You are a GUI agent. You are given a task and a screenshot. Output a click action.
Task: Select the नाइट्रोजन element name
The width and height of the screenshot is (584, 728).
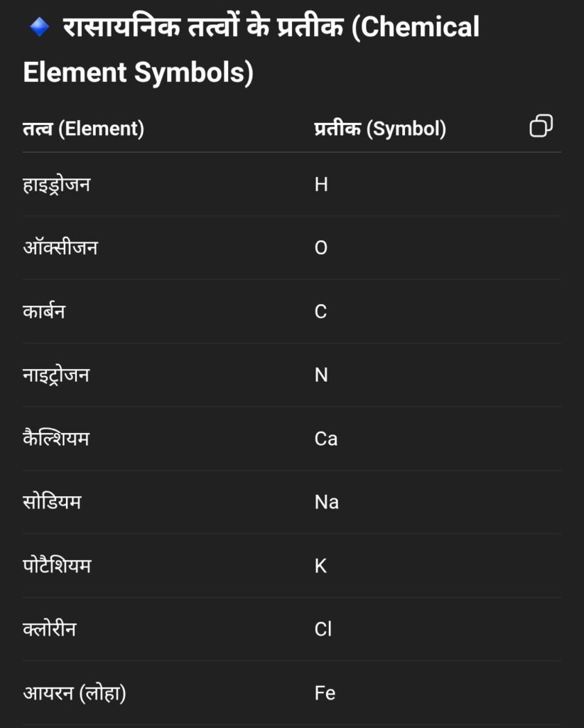(56, 375)
